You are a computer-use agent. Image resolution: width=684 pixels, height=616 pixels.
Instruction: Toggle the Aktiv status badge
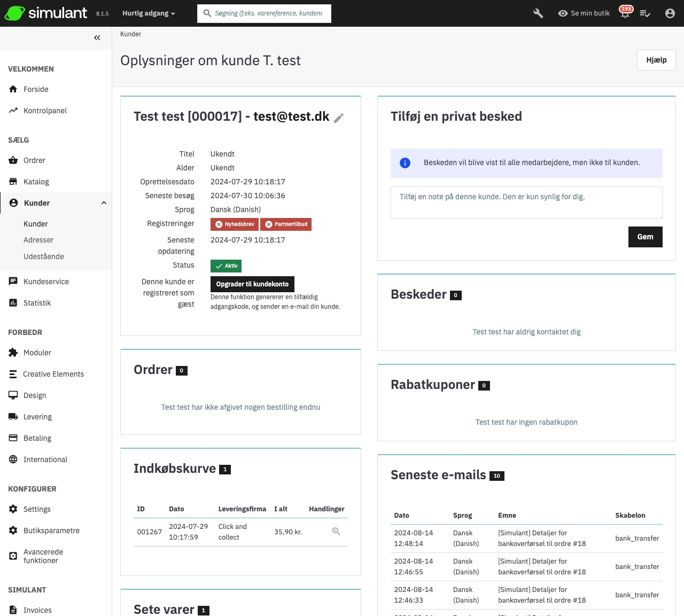(x=226, y=266)
